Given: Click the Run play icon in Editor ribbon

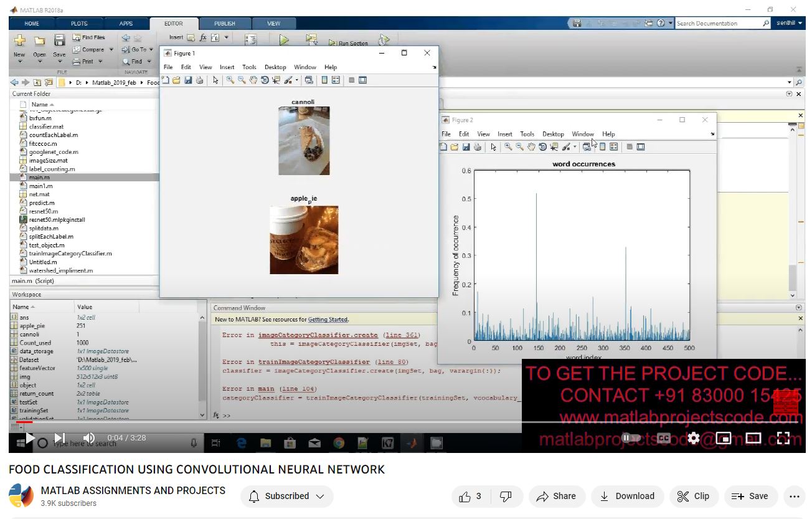Looking at the screenshot, I should pos(284,40).
